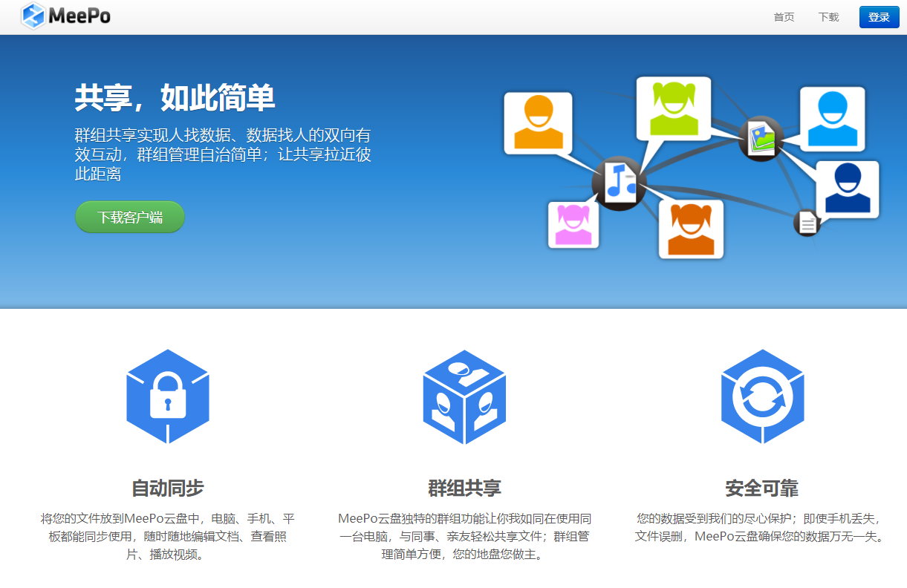Image resolution: width=907 pixels, height=588 pixels.
Task: Select the green pigtail girl avatar
Action: click(x=673, y=108)
